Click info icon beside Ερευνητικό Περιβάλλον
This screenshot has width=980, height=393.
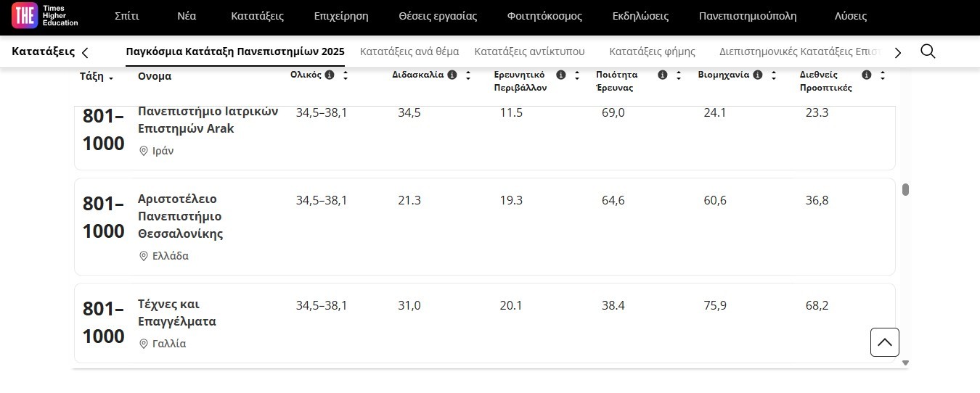pyautogui.click(x=560, y=75)
